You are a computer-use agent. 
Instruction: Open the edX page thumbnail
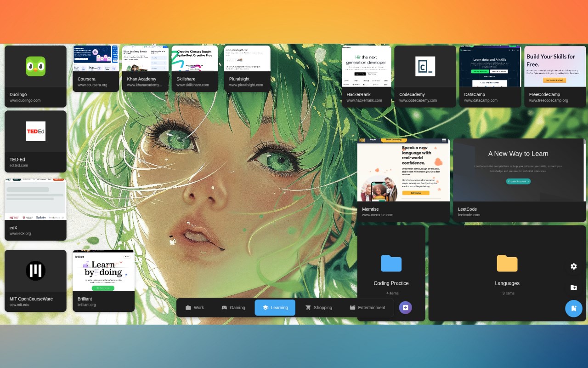coord(35,199)
